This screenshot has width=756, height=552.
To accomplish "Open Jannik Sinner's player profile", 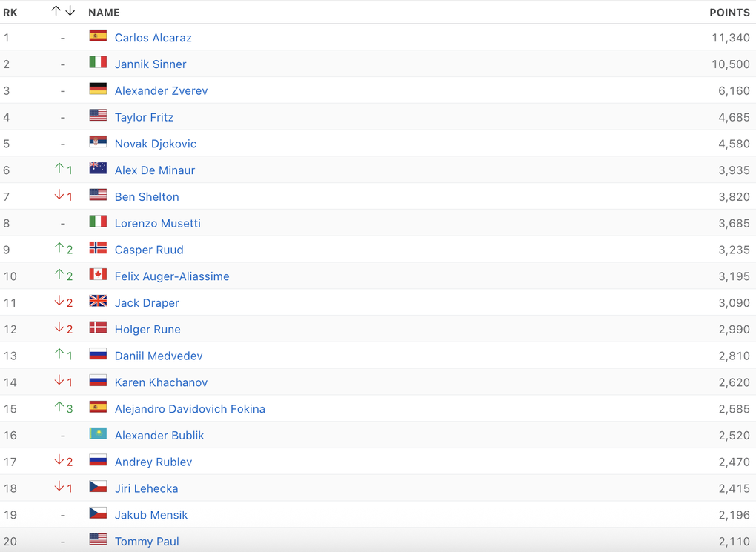I will (x=150, y=64).
